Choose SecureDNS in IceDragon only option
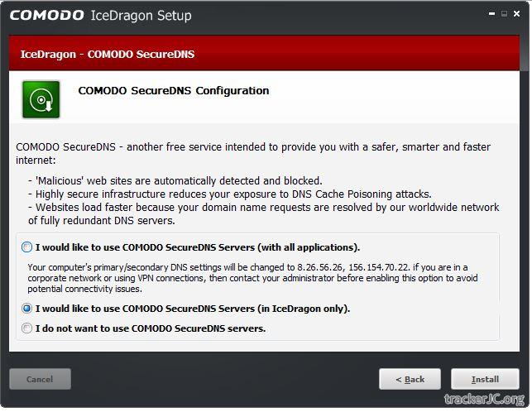The image size is (532, 412). [27, 309]
